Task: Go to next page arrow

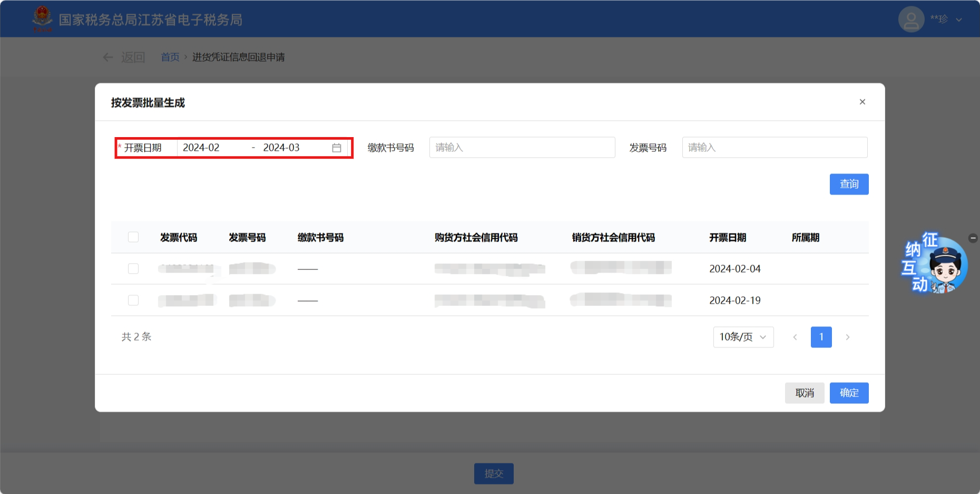Action: pos(847,337)
